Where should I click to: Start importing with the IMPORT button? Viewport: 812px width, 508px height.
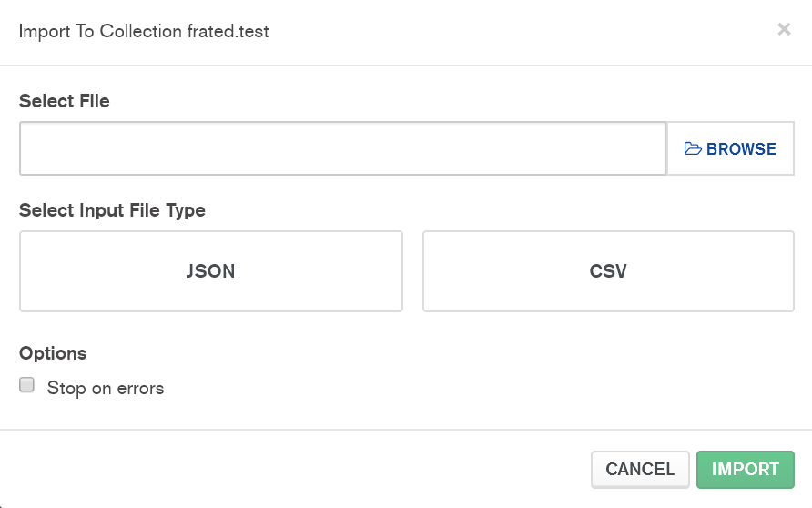pyautogui.click(x=745, y=469)
